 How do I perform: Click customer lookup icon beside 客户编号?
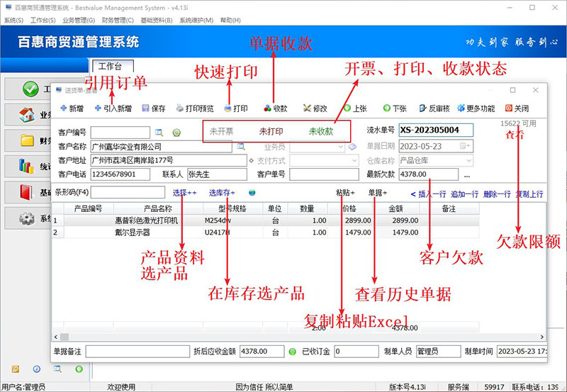[159, 133]
